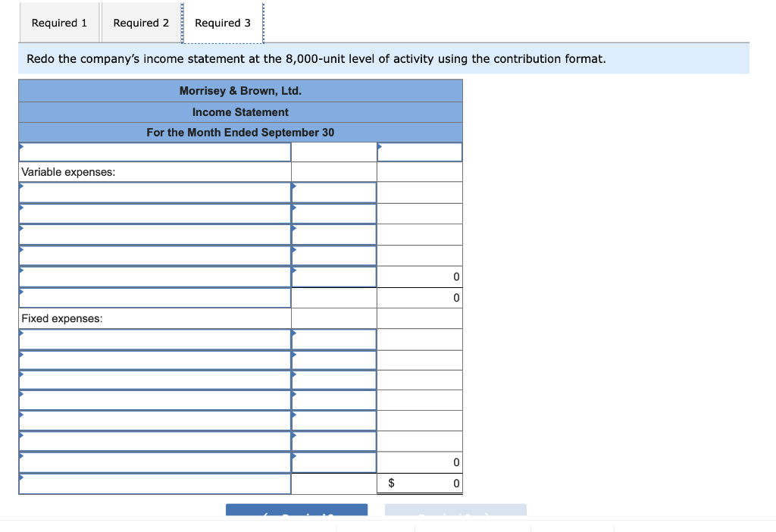Open the label dropdown just above Fixed expenses
The width and height of the screenshot is (776, 532).
[x=155, y=298]
